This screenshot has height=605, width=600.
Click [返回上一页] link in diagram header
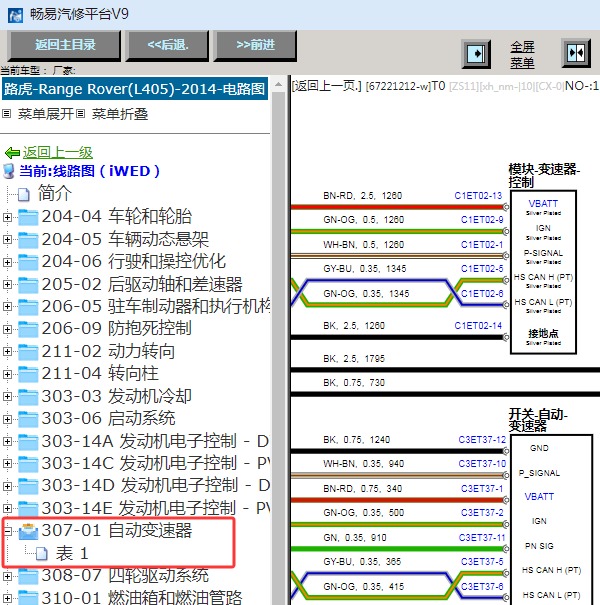pos(326,86)
